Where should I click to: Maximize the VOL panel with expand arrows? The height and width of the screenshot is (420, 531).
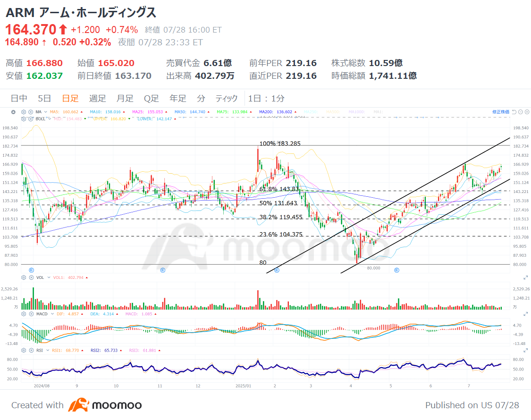click(x=526, y=277)
